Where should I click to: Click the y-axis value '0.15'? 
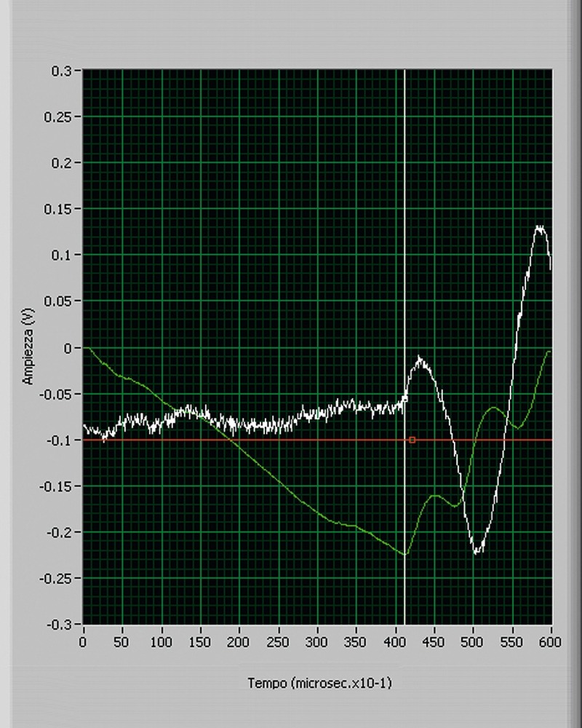58,209
